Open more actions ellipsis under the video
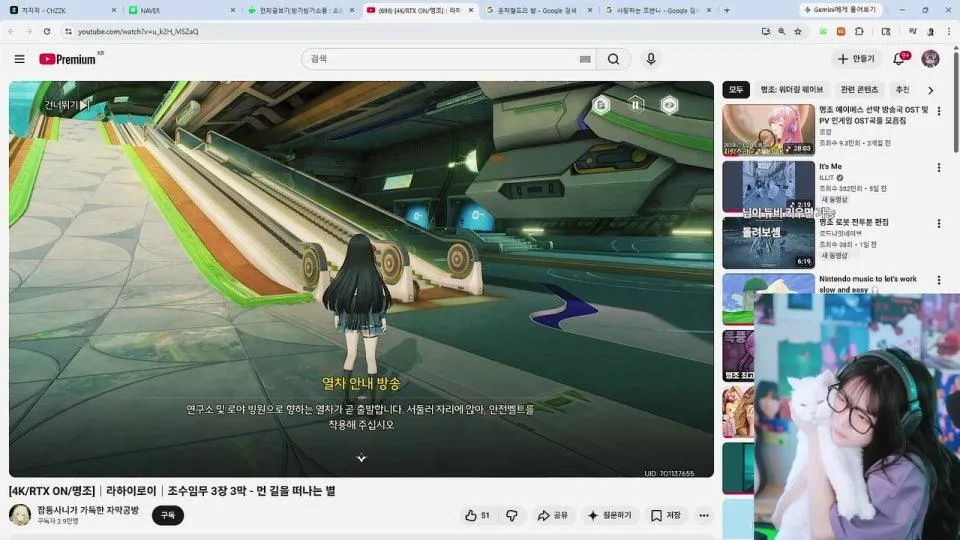This screenshot has width=960, height=540. [704, 516]
